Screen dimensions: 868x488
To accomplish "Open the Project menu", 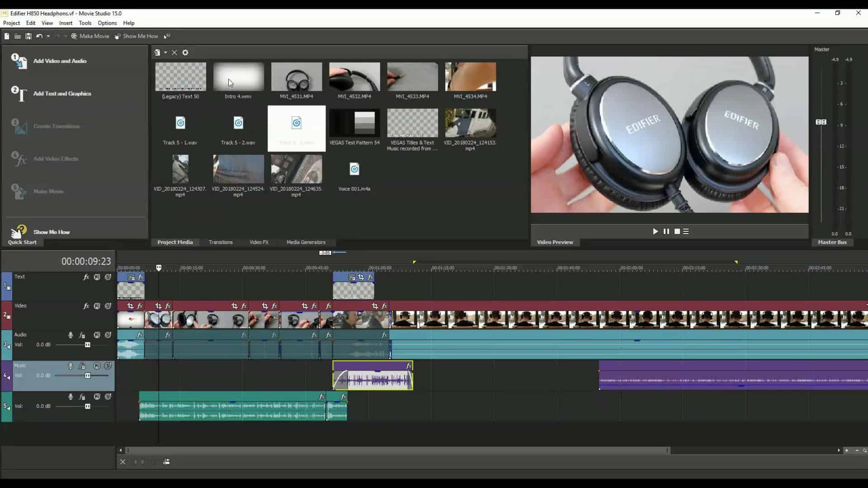I will (11, 23).
